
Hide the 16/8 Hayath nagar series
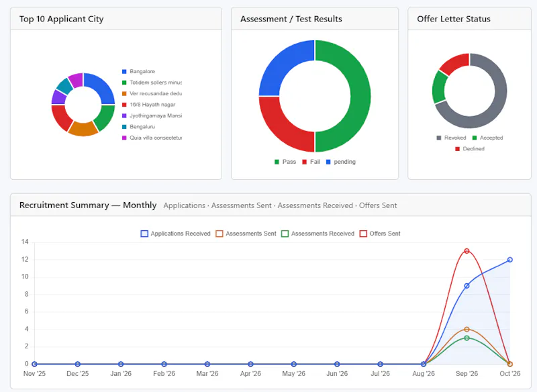pyautogui.click(x=148, y=105)
